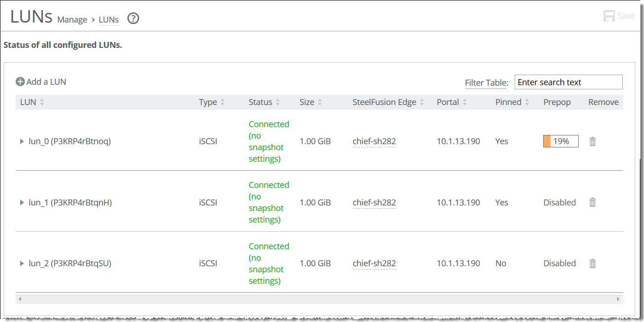
Task: Focus the Filter Table search field
Action: tap(569, 82)
